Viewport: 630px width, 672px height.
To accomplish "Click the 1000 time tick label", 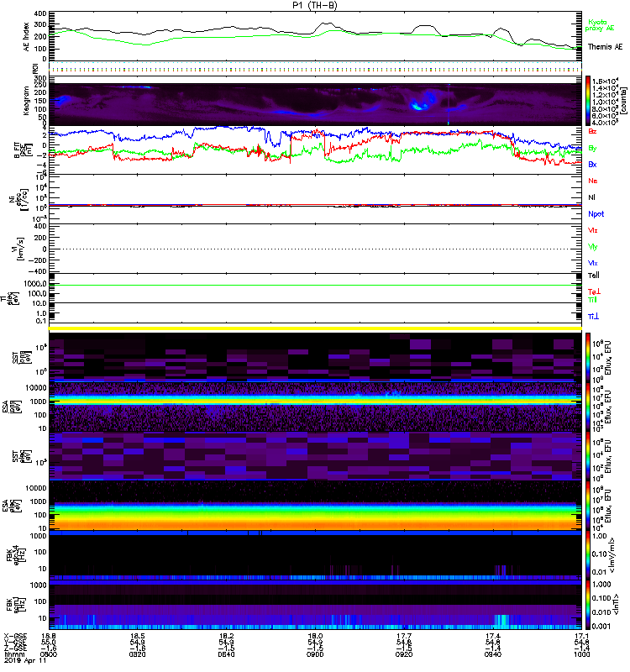I will pos(581,654).
